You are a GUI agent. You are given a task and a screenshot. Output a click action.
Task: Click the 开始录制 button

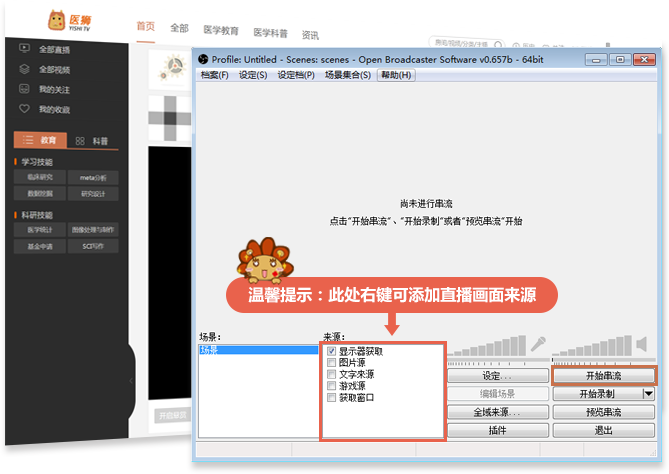(597, 394)
